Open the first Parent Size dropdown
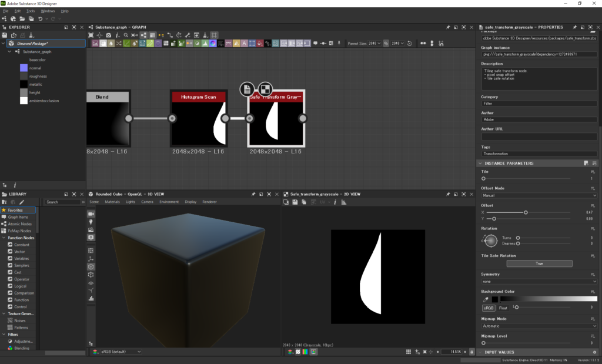Viewport: 602px width, 364px height. (374, 44)
